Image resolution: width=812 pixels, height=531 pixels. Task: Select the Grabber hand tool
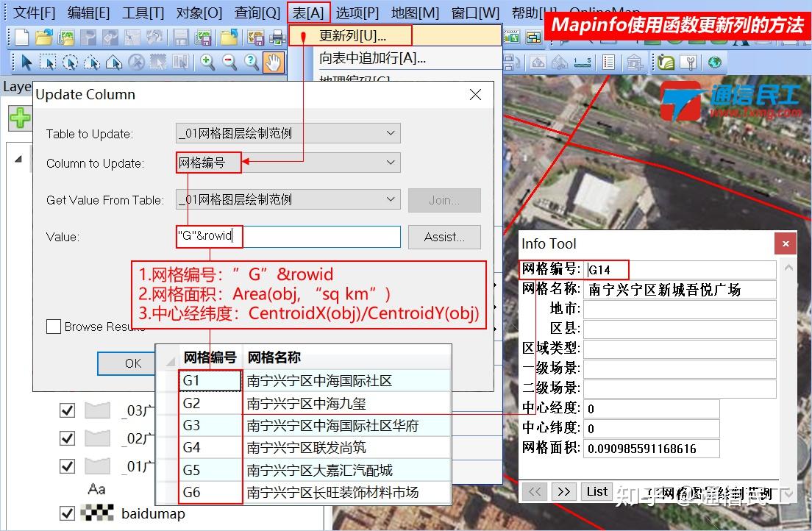click(274, 63)
